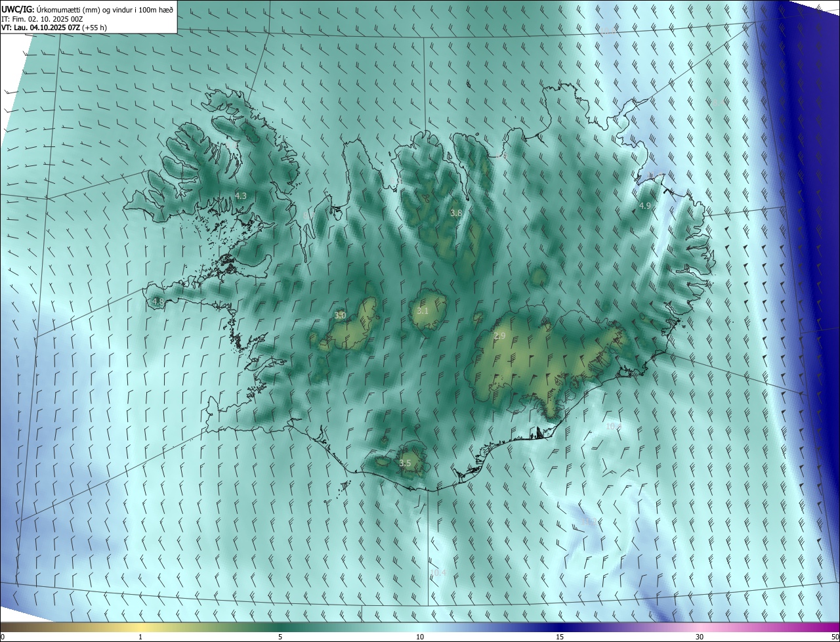The image size is (840, 642).
Task: Click the 4.3 value over the Westfjords
Action: (241, 196)
